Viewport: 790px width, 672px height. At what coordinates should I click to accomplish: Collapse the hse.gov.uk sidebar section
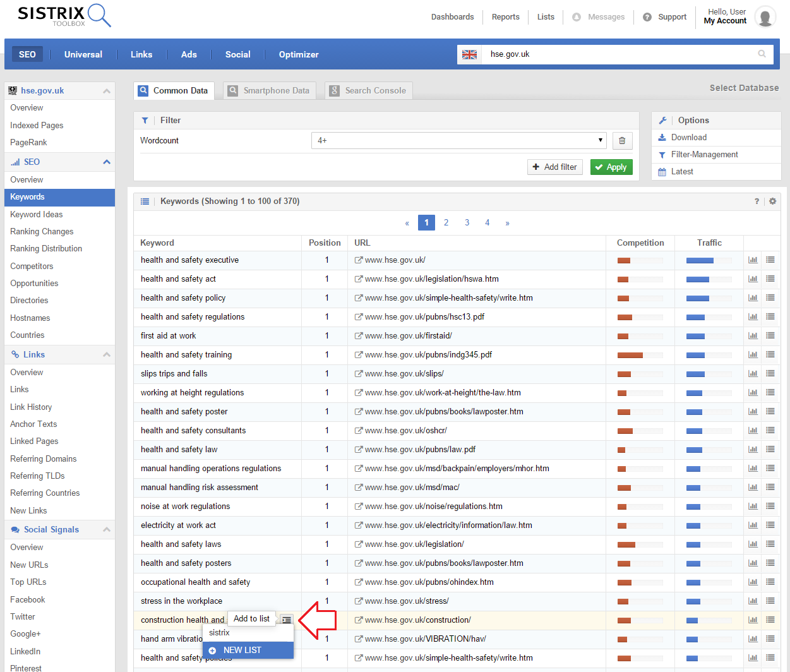[x=107, y=91]
